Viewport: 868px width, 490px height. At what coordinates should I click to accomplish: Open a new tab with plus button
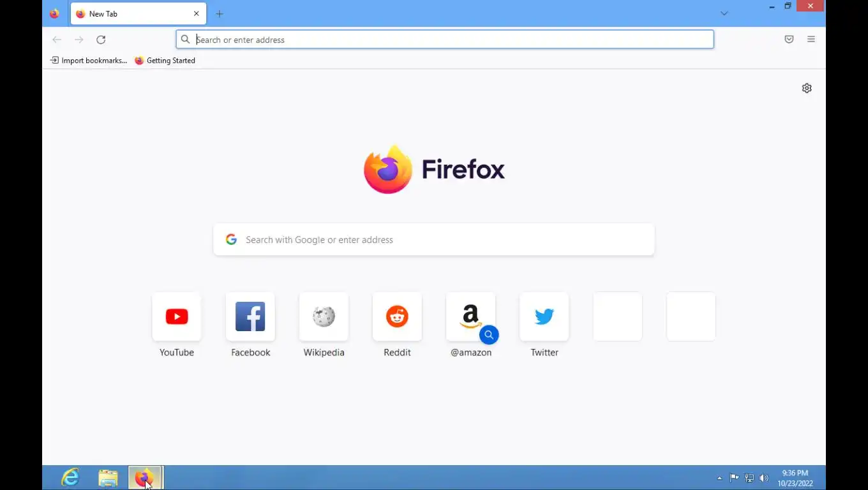220,13
